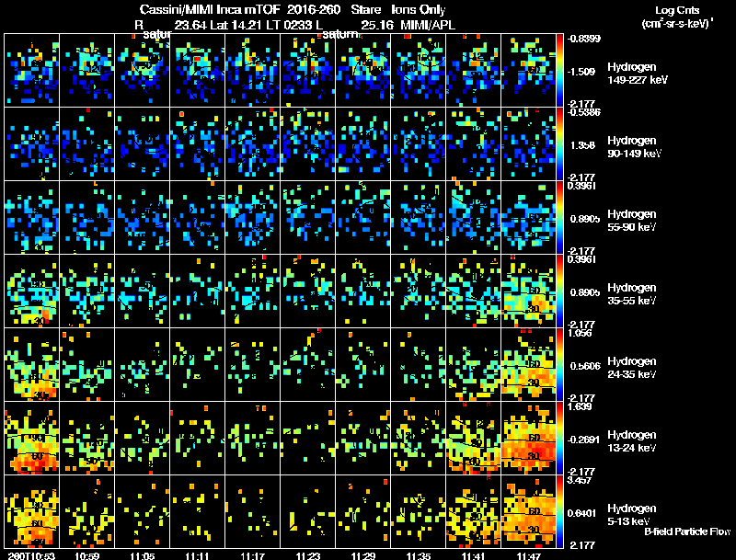Select the 5-13 keV panel at 11:17
Viewport: 736px width, 560px height.
tap(252, 511)
